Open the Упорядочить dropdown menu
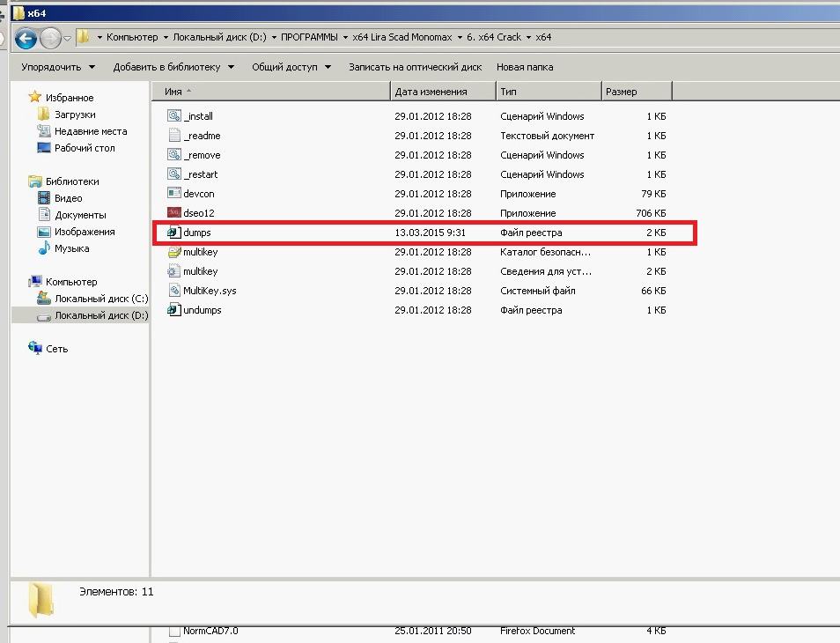The width and height of the screenshot is (840, 643). [x=57, y=67]
